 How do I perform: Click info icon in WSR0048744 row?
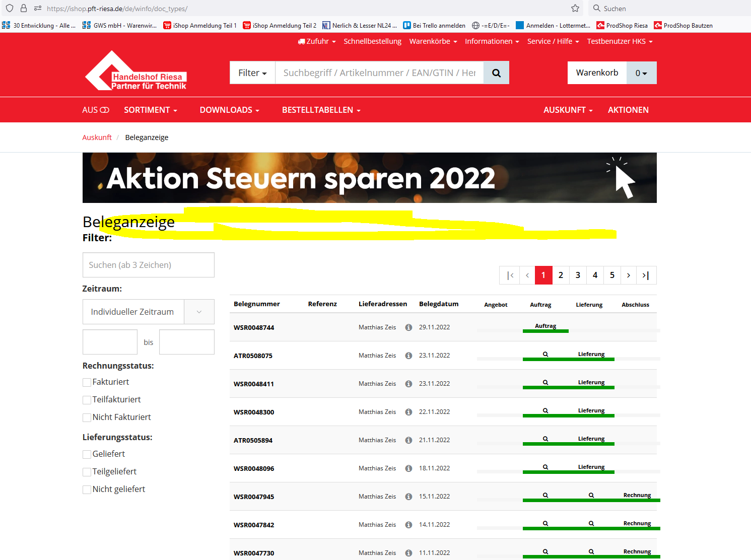tap(408, 327)
